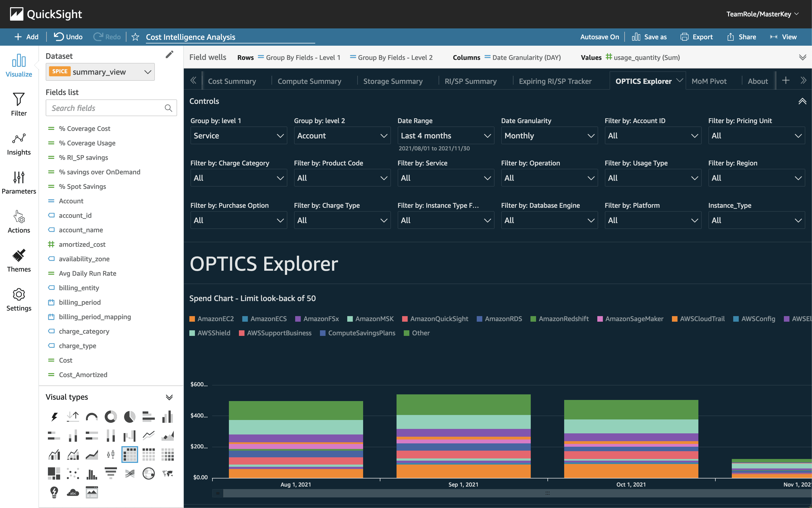Open the Themes panel

click(19, 260)
